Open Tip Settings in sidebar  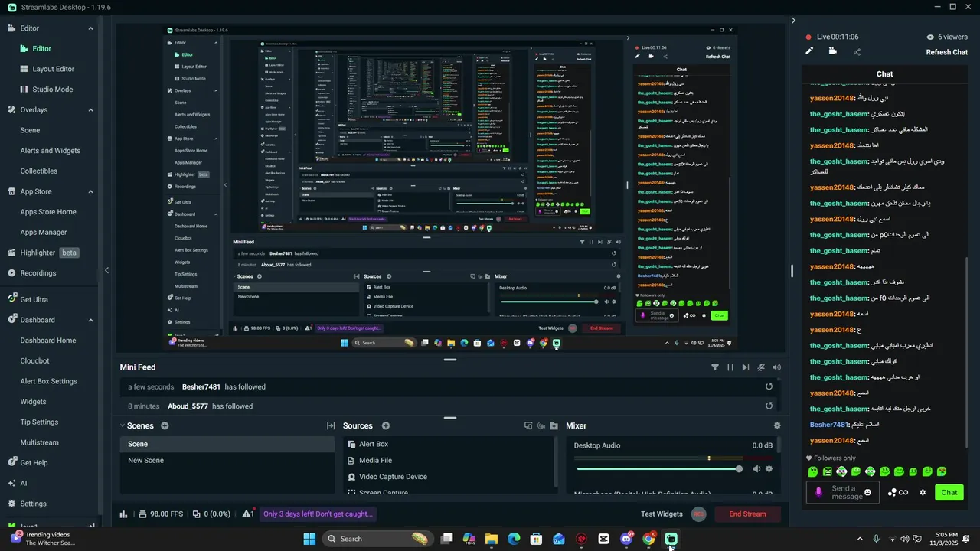click(40, 422)
